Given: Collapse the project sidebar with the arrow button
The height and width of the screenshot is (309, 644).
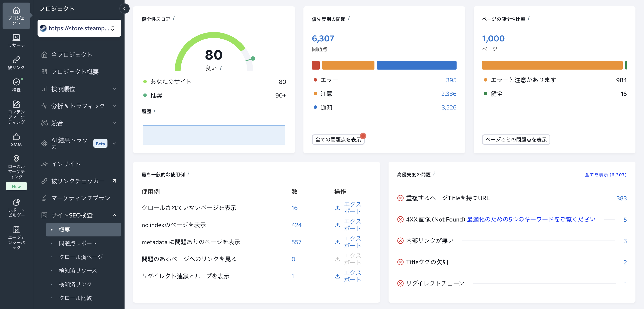Looking at the screenshot, I should [125, 9].
